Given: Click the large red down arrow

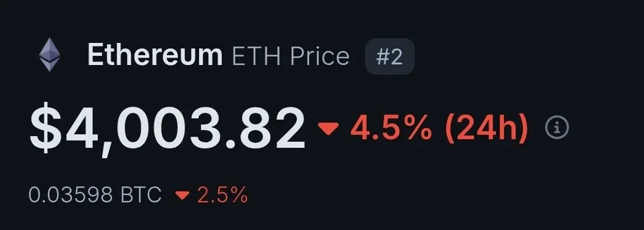Looking at the screenshot, I should coord(328,128).
